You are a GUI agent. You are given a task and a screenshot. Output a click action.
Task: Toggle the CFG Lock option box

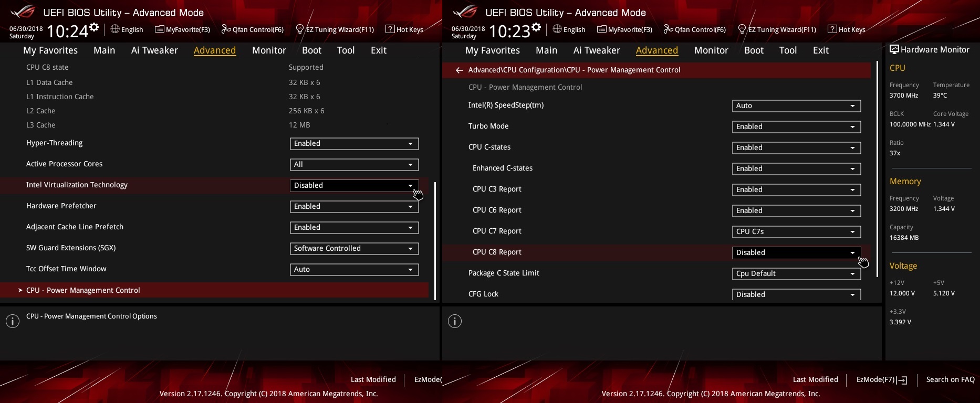point(796,294)
